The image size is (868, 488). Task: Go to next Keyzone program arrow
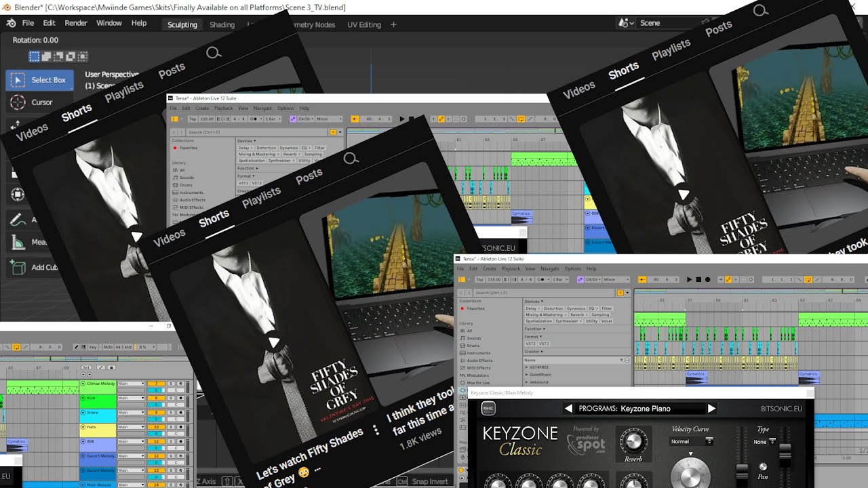[x=711, y=409]
